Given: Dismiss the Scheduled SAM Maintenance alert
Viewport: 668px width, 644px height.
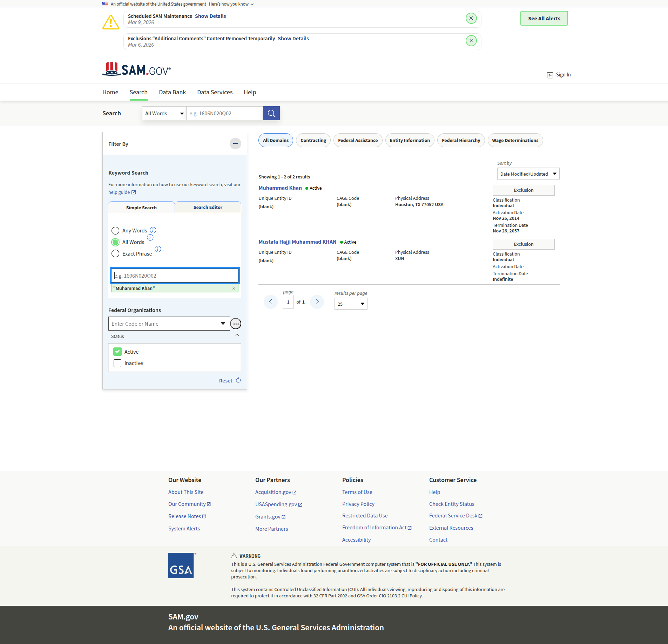Looking at the screenshot, I should tap(471, 18).
